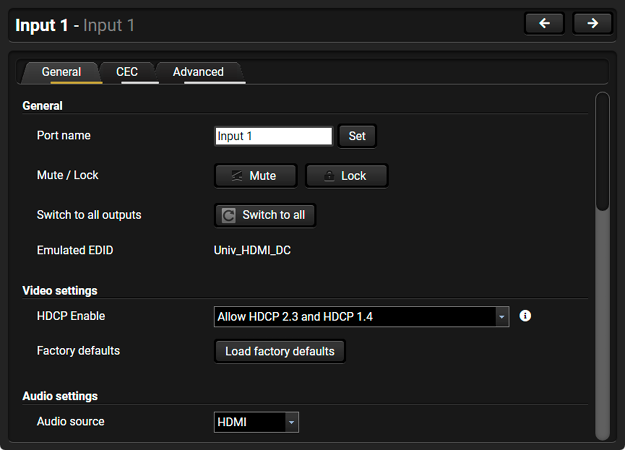Click Load factory defaults

click(x=280, y=352)
